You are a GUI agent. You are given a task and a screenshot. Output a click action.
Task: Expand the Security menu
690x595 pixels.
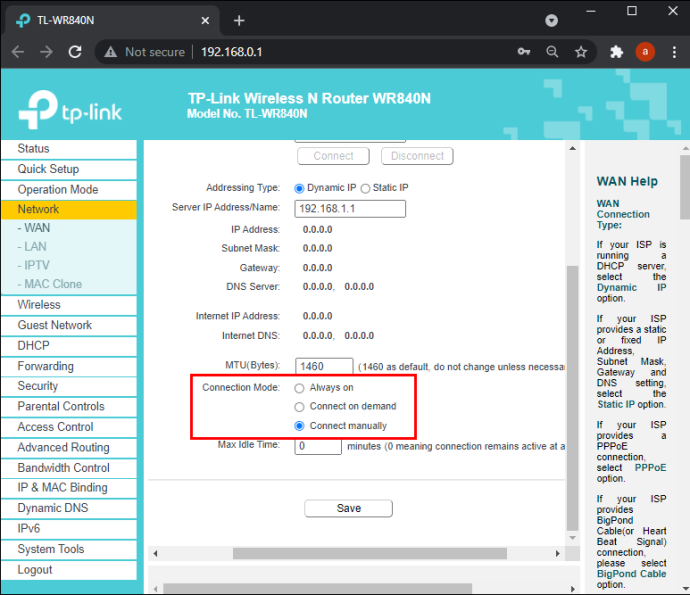pyautogui.click(x=69, y=386)
